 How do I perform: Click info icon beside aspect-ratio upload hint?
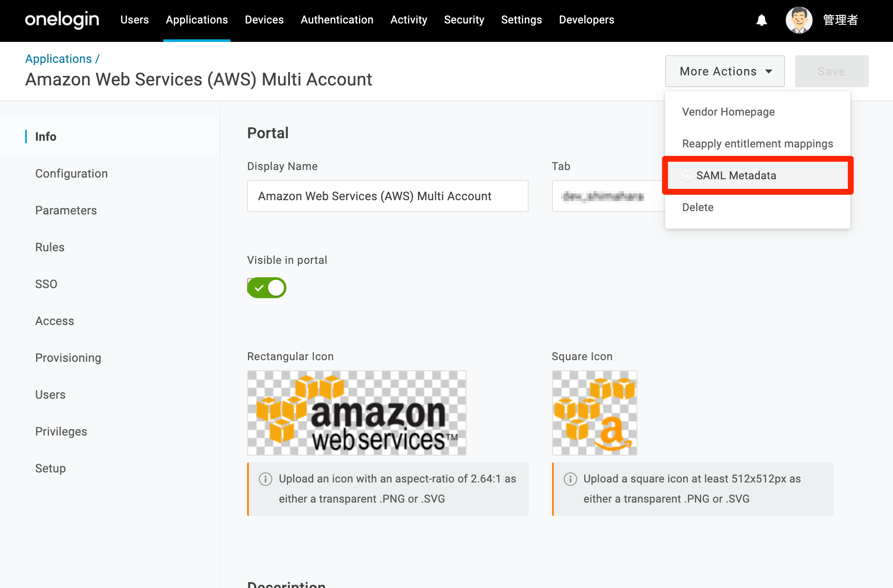coord(266,479)
